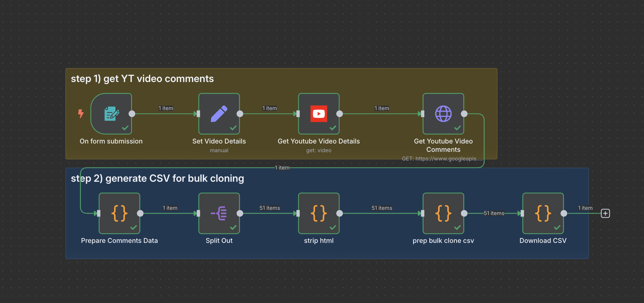
Task: Click the 'Download CSV' node label
Action: (543, 241)
